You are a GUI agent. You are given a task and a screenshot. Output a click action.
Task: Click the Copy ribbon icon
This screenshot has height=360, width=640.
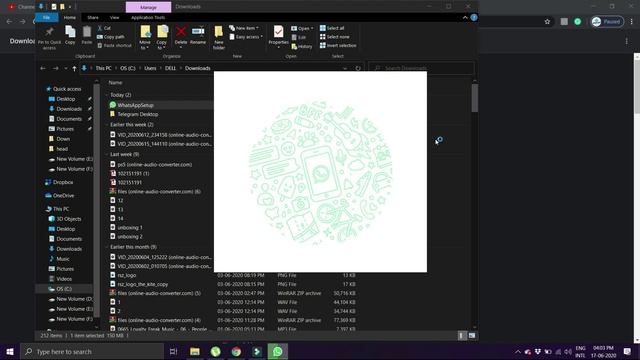(70, 32)
